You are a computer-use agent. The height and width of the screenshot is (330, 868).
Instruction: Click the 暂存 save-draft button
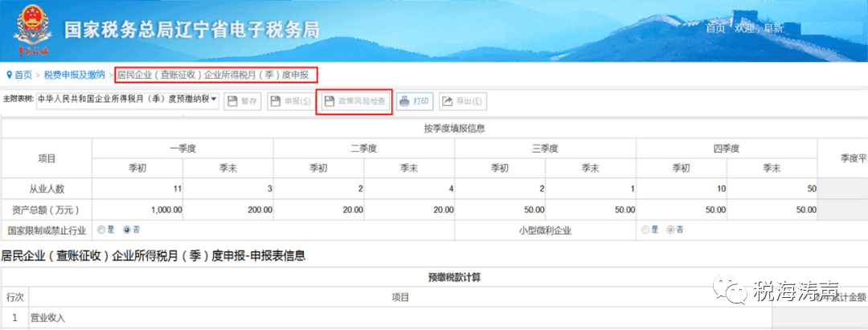[242, 101]
